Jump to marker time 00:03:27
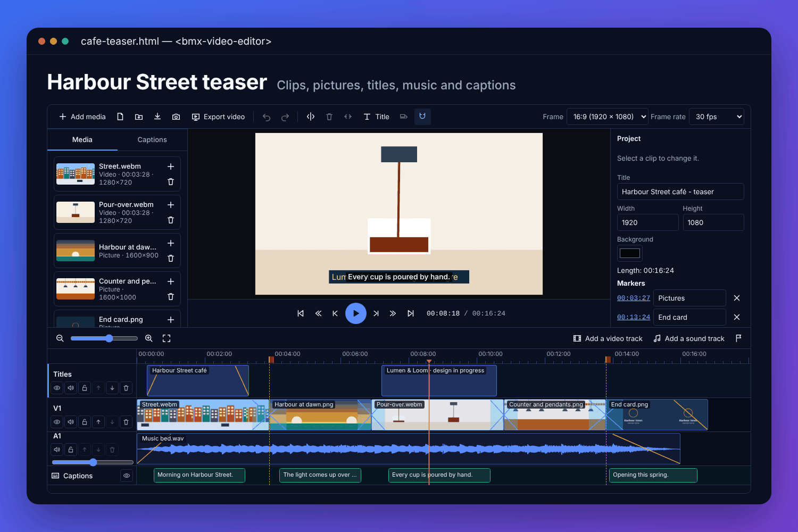Screen dimensions: 798x532 (x=634, y=298)
